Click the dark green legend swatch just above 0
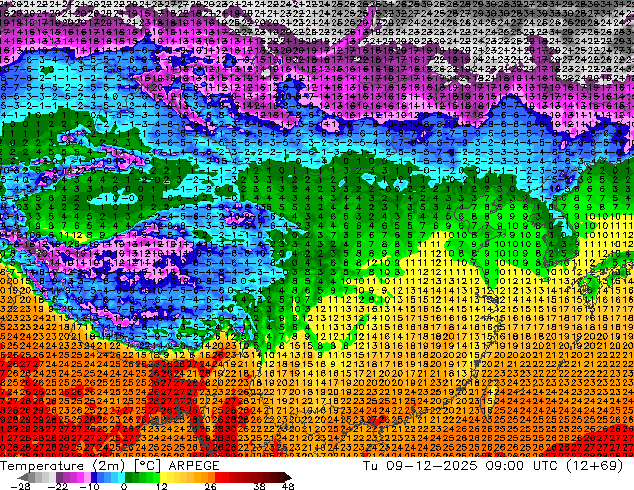 pyautogui.click(x=129, y=477)
